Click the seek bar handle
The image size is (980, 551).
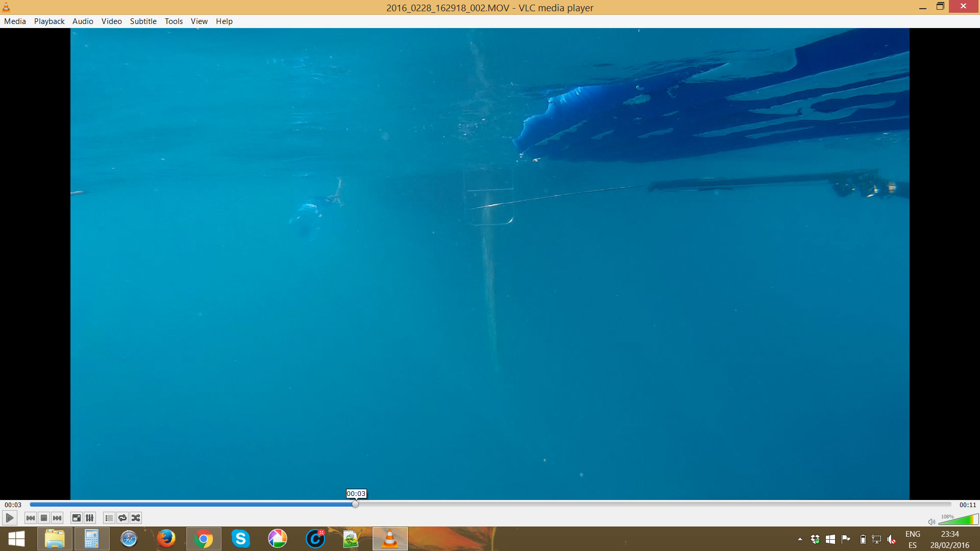(x=355, y=505)
